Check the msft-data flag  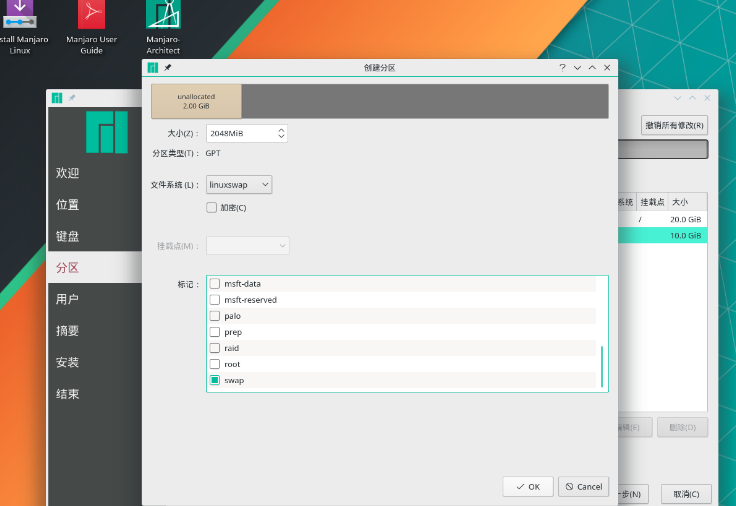click(215, 284)
